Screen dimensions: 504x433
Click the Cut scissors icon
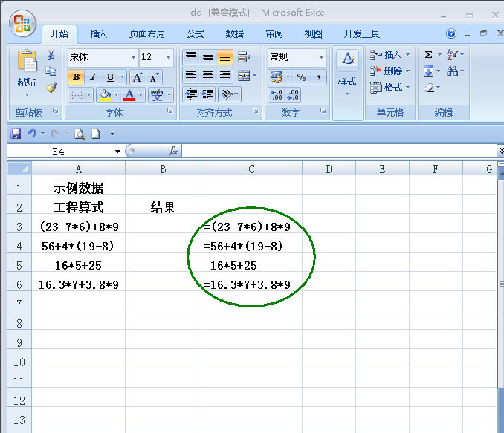pos(51,56)
